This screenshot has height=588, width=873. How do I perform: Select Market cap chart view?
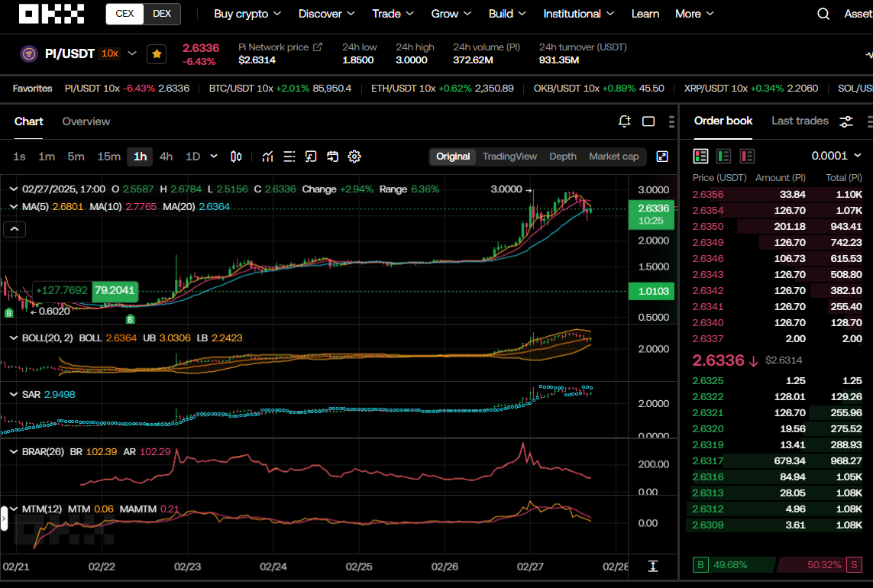(613, 157)
